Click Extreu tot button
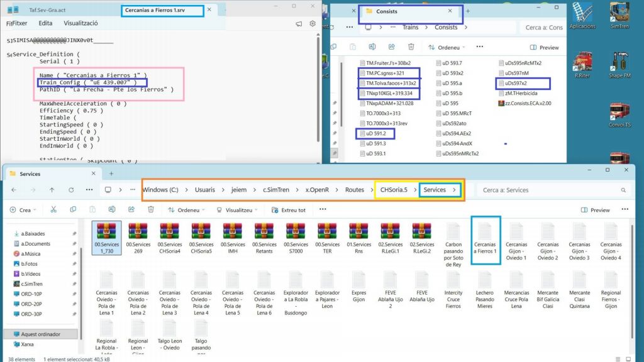644x362 pixels. [x=289, y=210]
